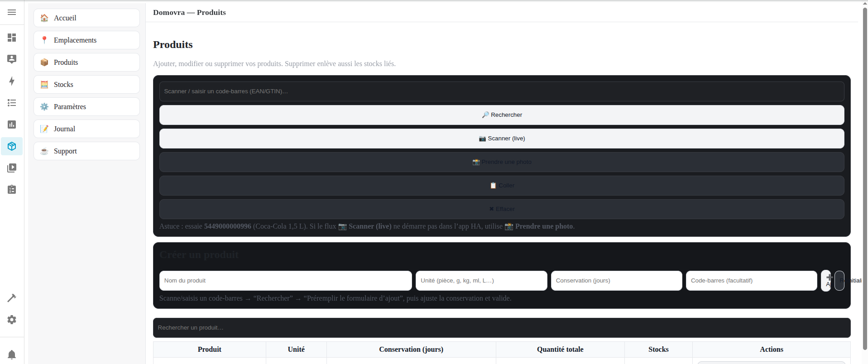Open the Energy lightning bolt icon
The height and width of the screenshot is (364, 868).
tap(12, 81)
